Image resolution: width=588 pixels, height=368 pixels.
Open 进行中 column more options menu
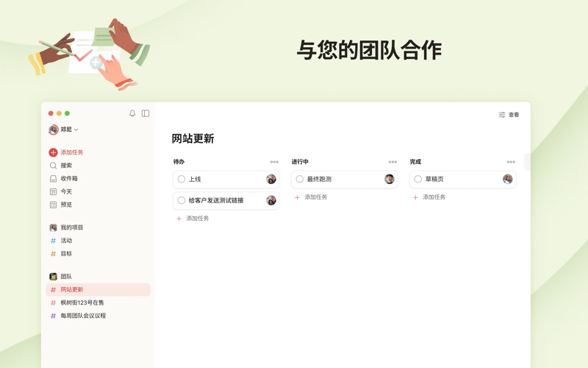(392, 162)
